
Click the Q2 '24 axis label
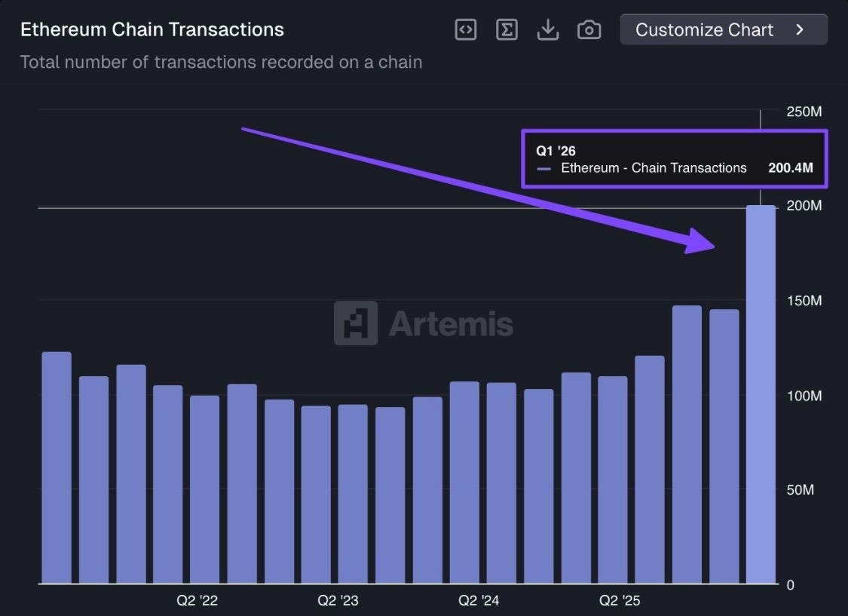(479, 601)
